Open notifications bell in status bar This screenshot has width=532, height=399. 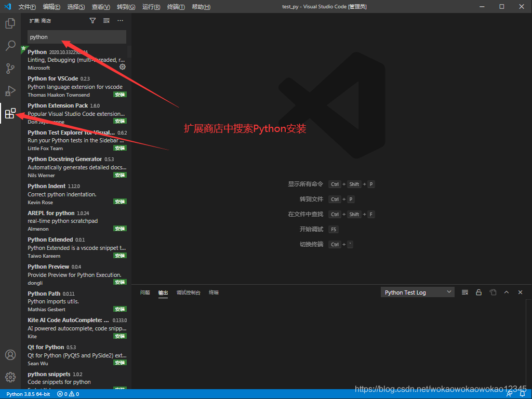[523, 394]
